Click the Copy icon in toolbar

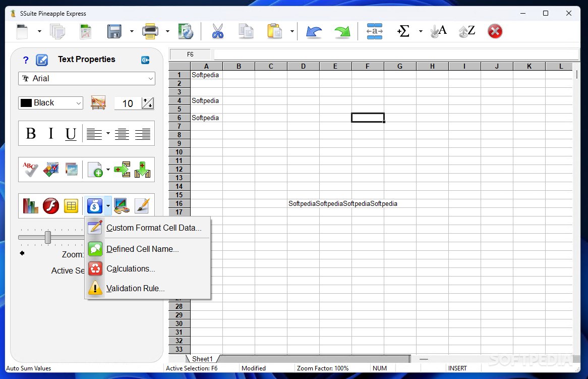[x=246, y=31]
